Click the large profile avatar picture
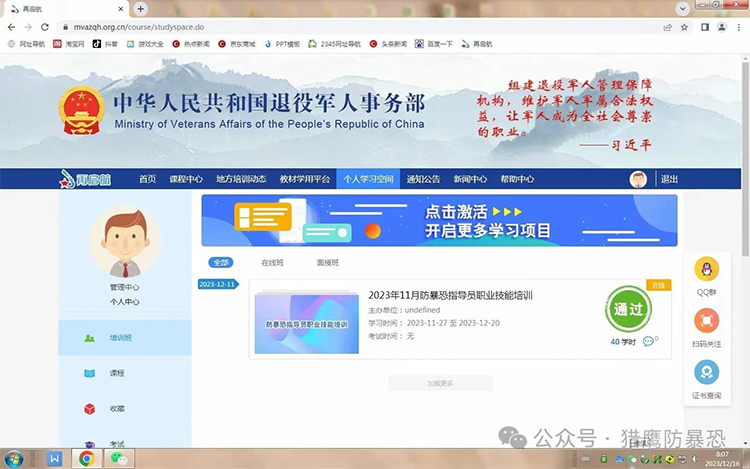 pyautogui.click(x=125, y=242)
